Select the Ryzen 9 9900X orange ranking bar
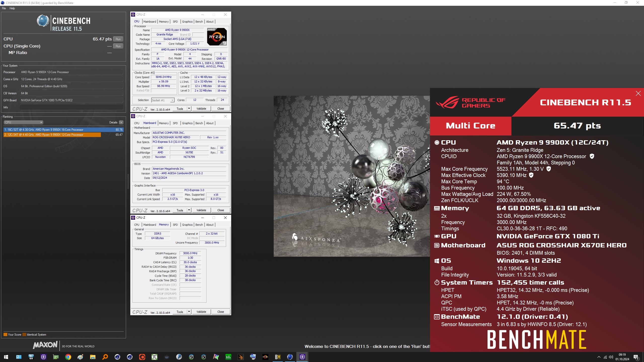The image size is (644, 362). click(x=52, y=135)
